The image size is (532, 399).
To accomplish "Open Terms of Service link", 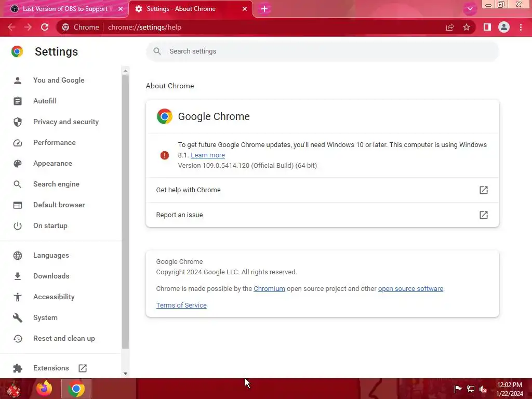I will point(181,305).
